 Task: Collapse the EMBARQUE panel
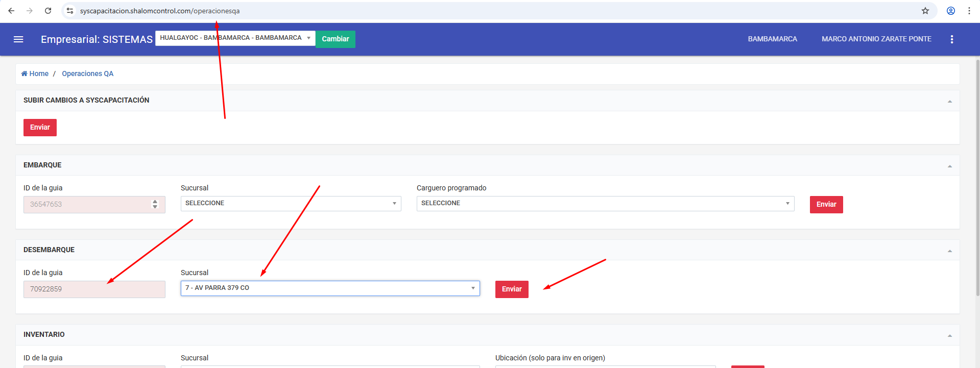(949, 166)
